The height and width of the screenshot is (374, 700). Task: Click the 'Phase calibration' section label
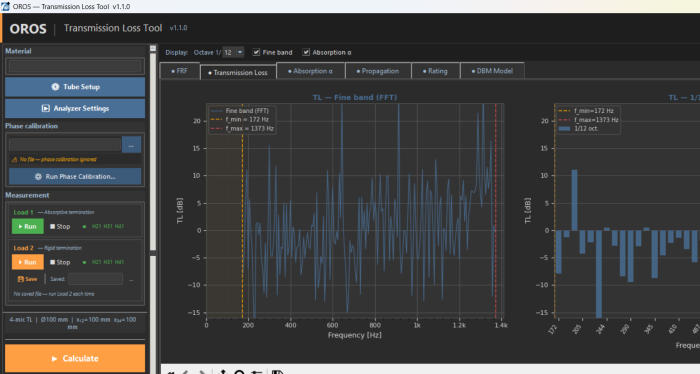coord(31,126)
